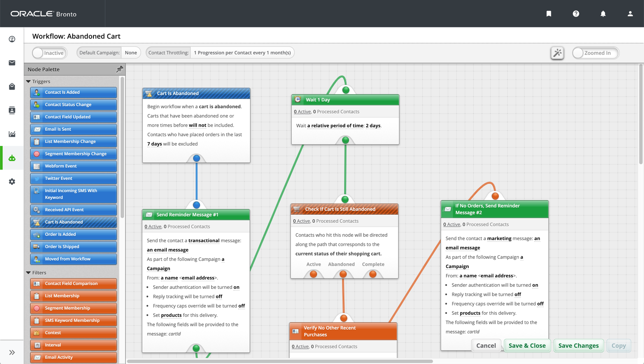Collapse the Triggers section
The image size is (644, 364).
[x=28, y=81]
